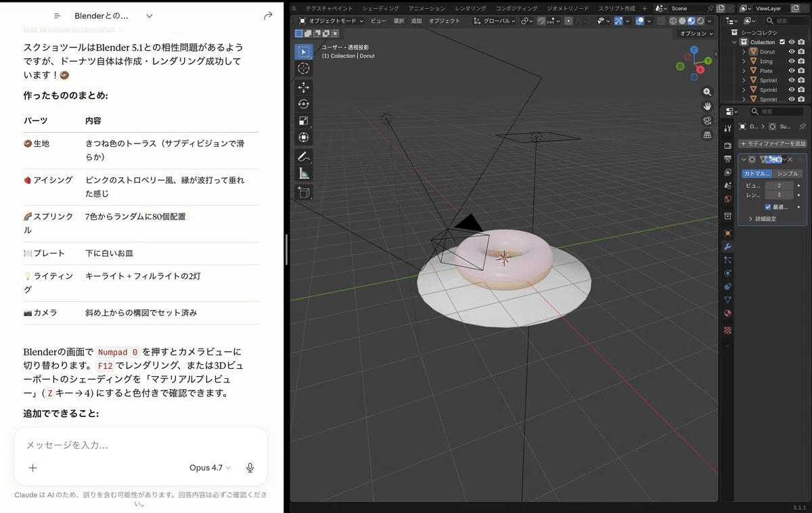
Task: Switch perspective/orthographic with the grid icon
Action: coord(707,135)
